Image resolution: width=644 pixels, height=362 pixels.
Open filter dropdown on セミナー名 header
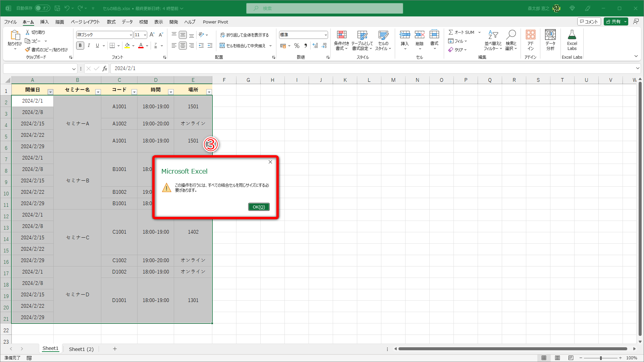point(98,92)
